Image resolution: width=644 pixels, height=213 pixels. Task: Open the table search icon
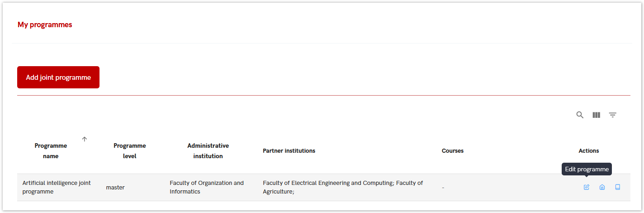pos(580,115)
